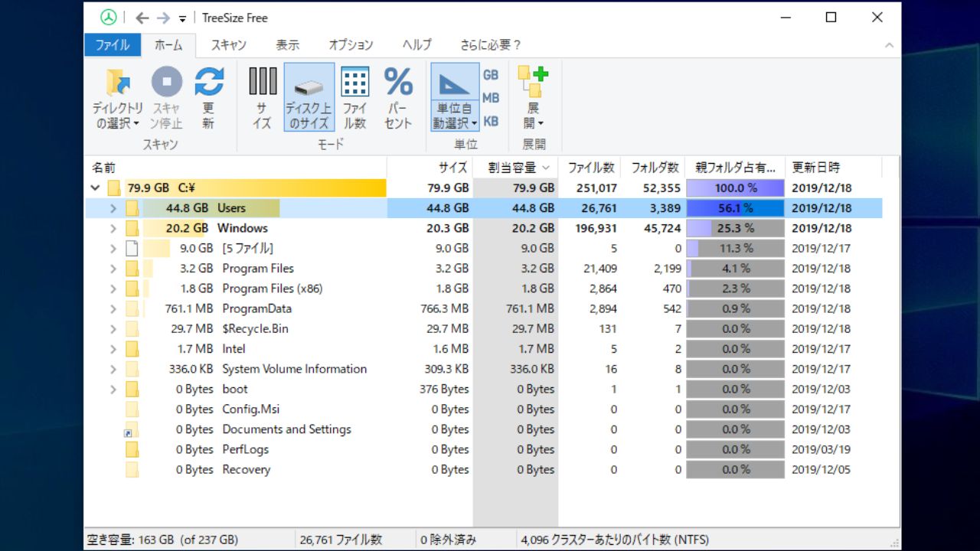Sort by the 更新日時 column header
The height and width of the screenshot is (551, 980).
(834, 168)
